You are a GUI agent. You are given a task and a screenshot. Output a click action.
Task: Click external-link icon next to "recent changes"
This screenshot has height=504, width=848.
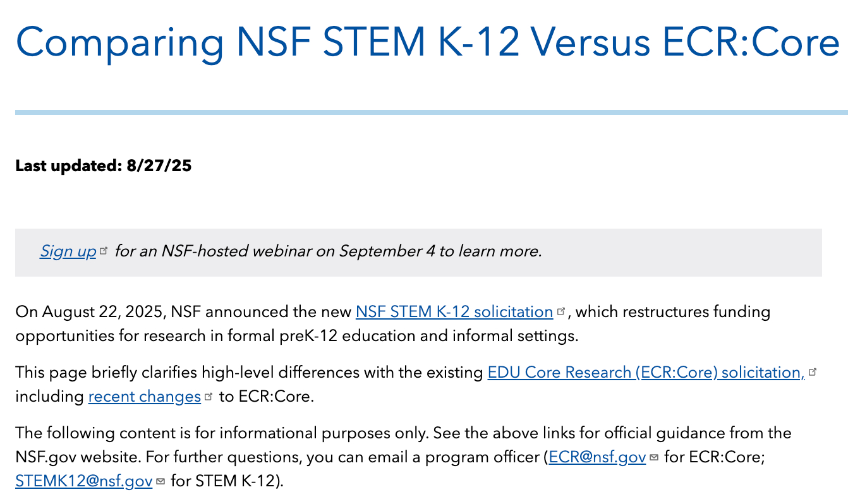pos(209,397)
